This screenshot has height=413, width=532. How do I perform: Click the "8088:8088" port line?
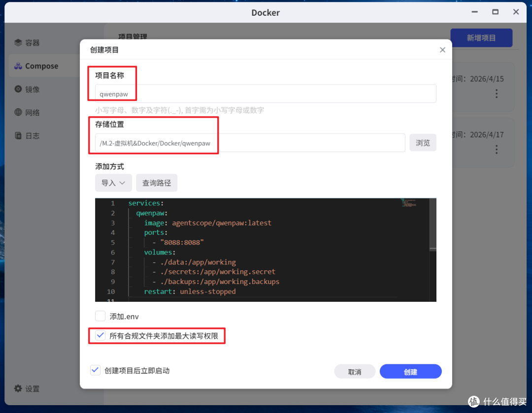point(178,242)
